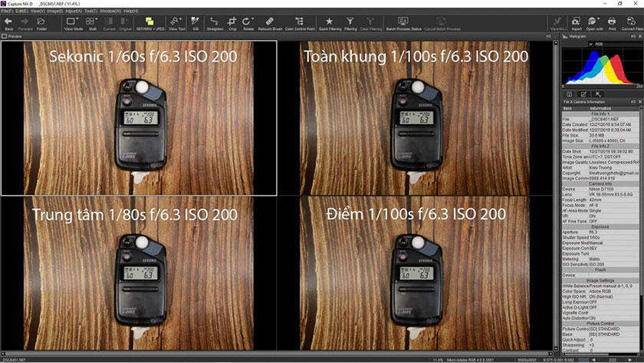The image size is (644, 363).
Task: Open the File menu
Action: (x=7, y=11)
